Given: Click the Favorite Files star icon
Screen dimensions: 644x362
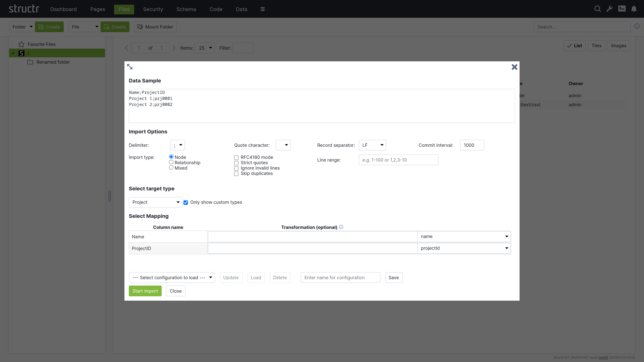Looking at the screenshot, I should point(21,44).
